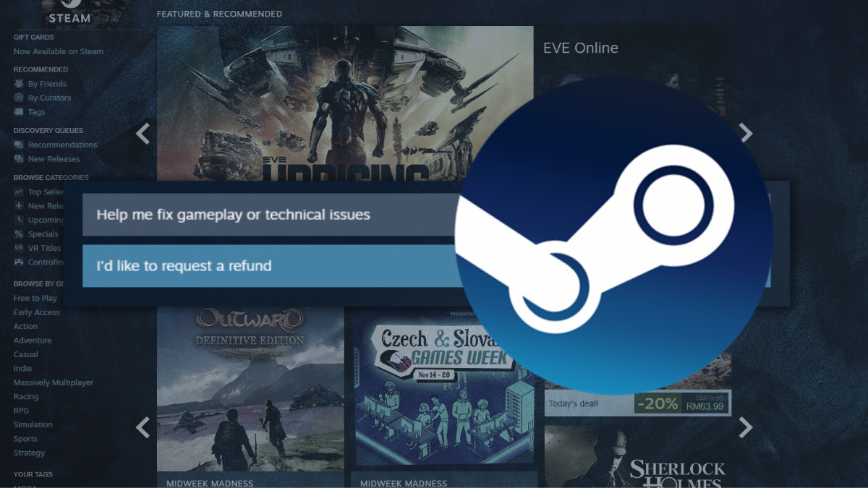Click the Top Sellers chart icon

point(20,192)
